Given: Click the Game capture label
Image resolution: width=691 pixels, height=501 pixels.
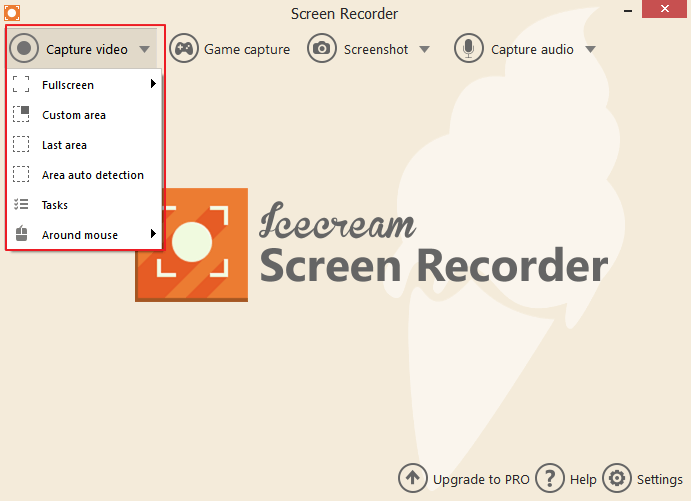Looking at the screenshot, I should [x=247, y=49].
